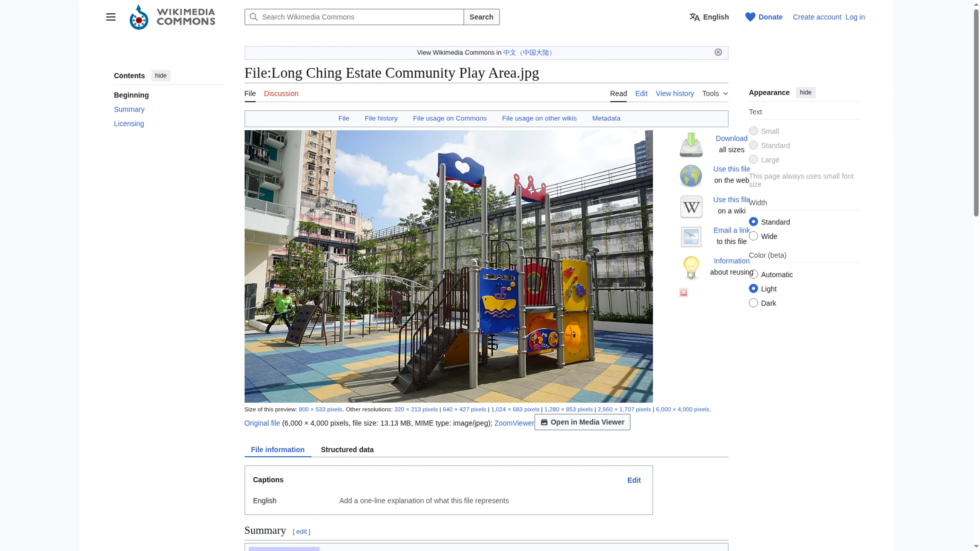
Task: Select Small text size radio
Action: coord(753,131)
